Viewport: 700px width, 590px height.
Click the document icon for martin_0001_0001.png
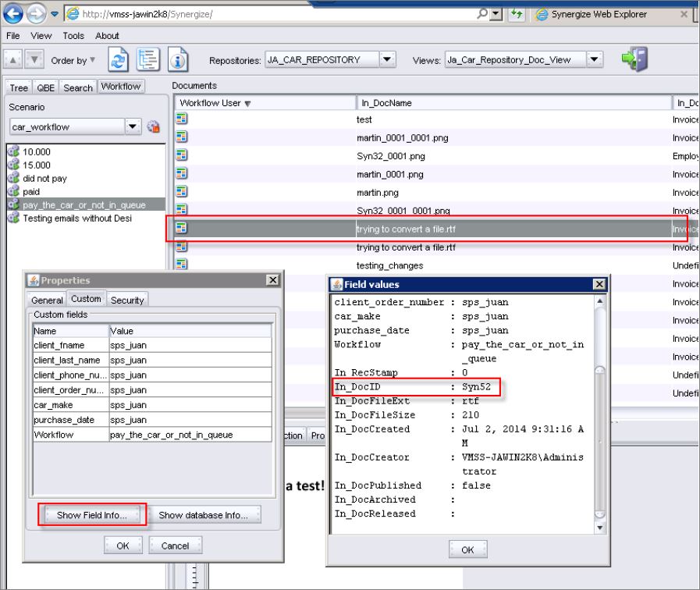181,137
